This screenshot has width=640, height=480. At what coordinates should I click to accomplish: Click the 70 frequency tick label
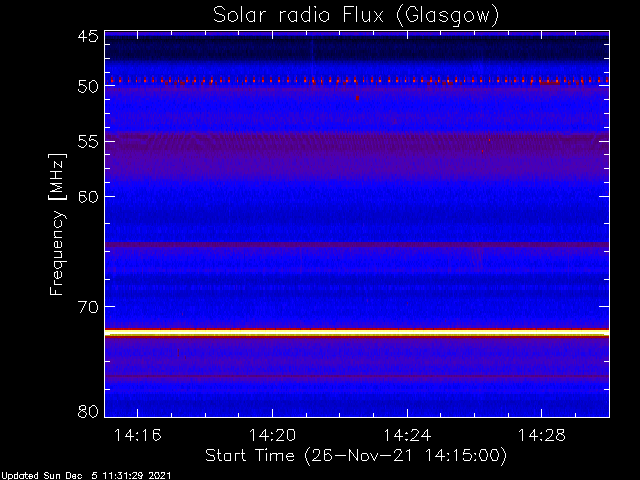point(88,307)
